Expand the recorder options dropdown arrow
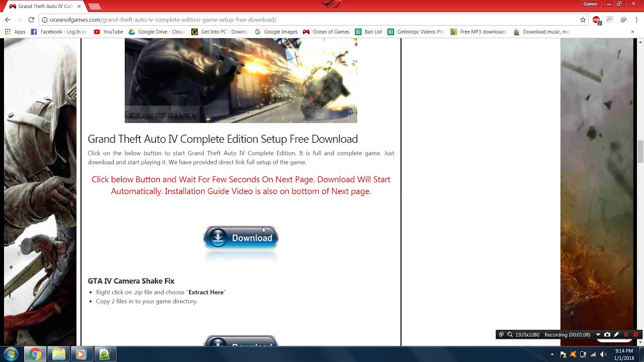Viewport: 644px width, 362px height. click(x=598, y=334)
